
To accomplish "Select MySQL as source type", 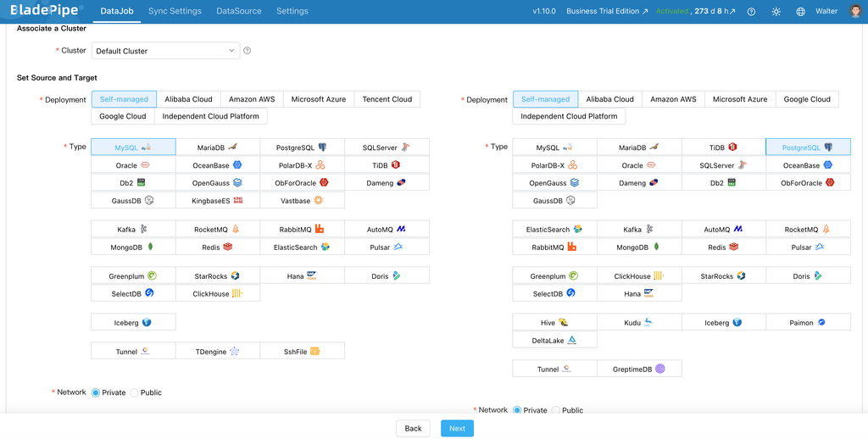I will [x=133, y=147].
